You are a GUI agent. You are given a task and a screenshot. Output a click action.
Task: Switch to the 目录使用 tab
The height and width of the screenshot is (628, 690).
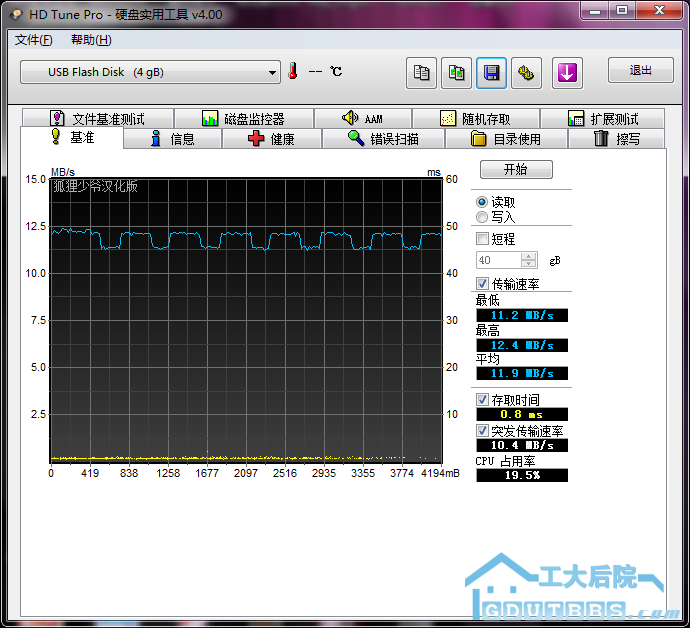coord(506,139)
